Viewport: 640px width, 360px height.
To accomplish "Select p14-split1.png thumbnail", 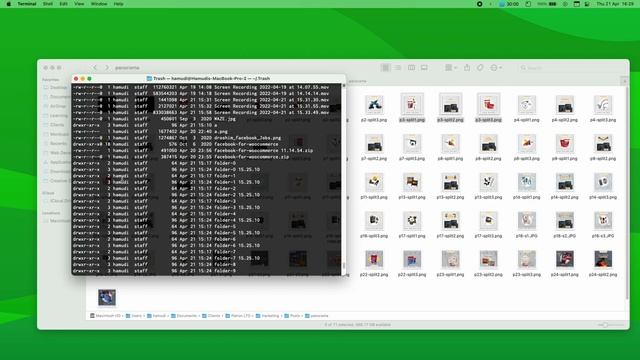I will pyautogui.click(x=527, y=182).
